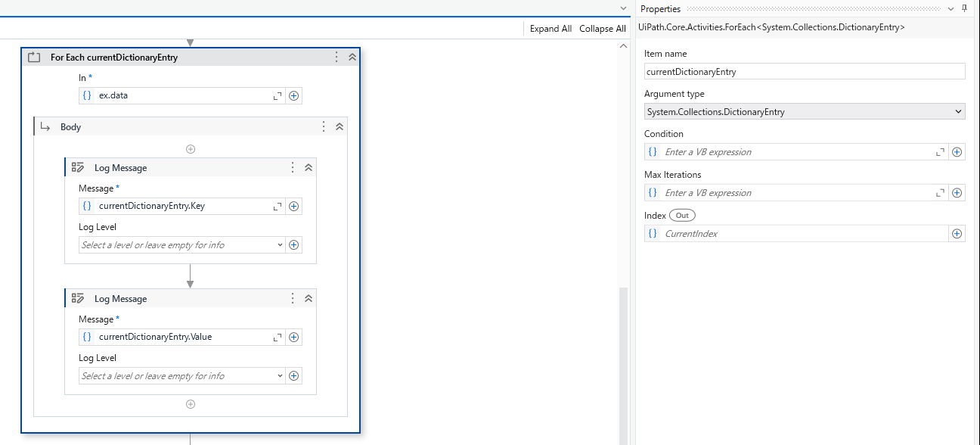
Task: Open expression editor for currentDictionaryEntry.Key
Action: click(277, 206)
